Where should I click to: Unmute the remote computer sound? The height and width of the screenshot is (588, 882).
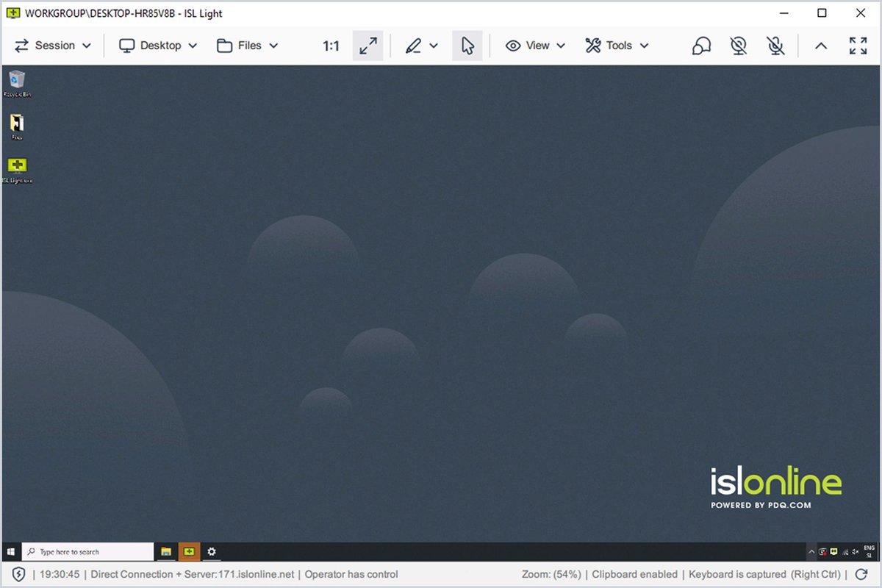pos(739,46)
